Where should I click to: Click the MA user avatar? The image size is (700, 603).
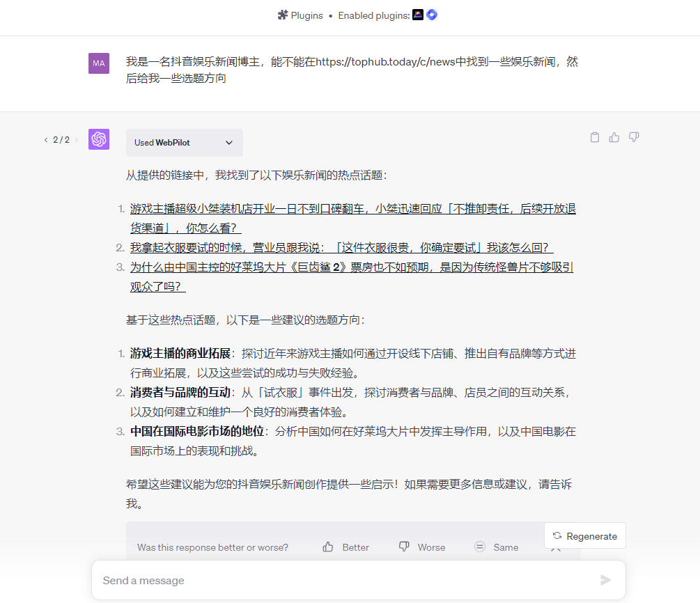pyautogui.click(x=99, y=63)
